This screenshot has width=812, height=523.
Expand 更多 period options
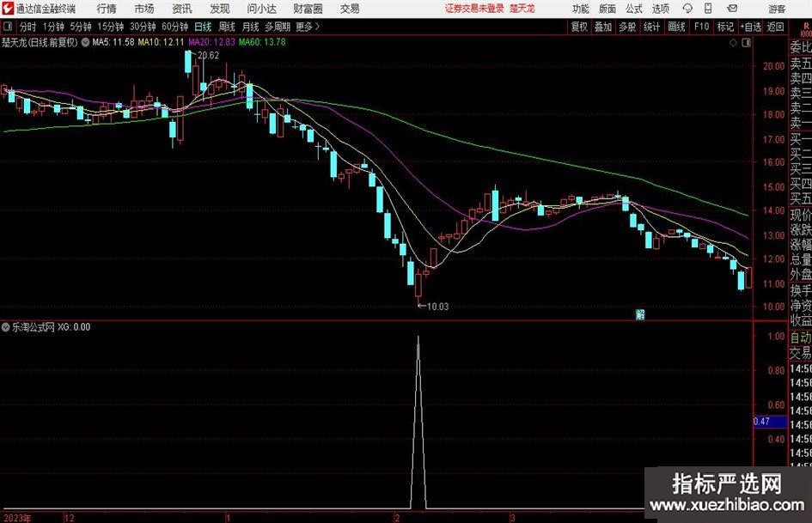308,27
